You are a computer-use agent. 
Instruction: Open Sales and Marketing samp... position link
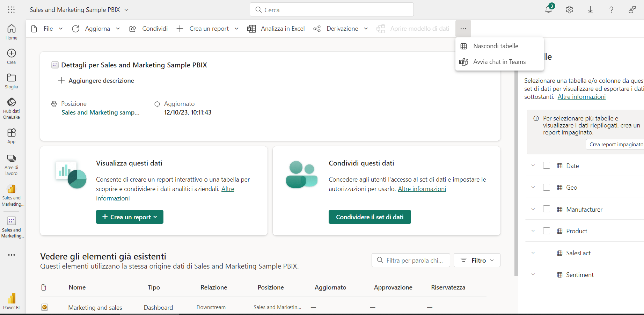(101, 112)
